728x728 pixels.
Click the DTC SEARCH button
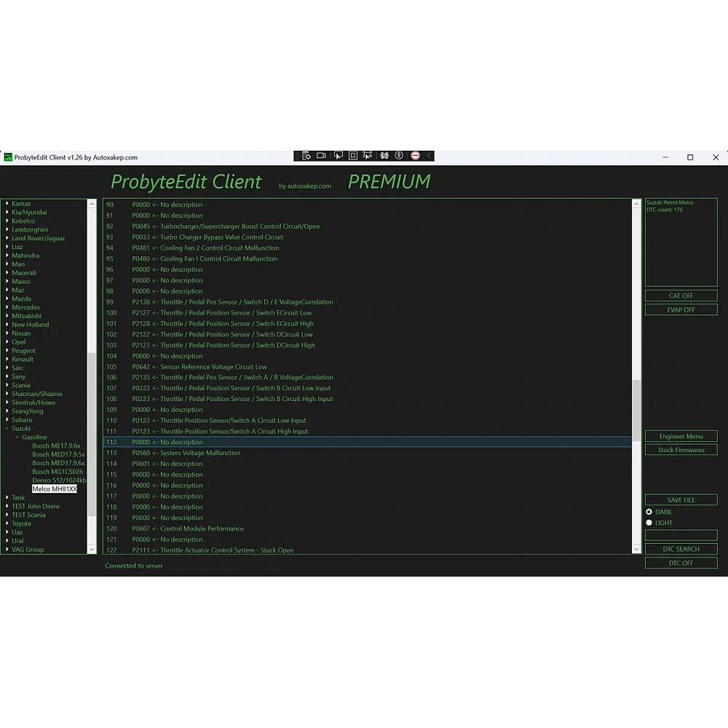[681, 549]
